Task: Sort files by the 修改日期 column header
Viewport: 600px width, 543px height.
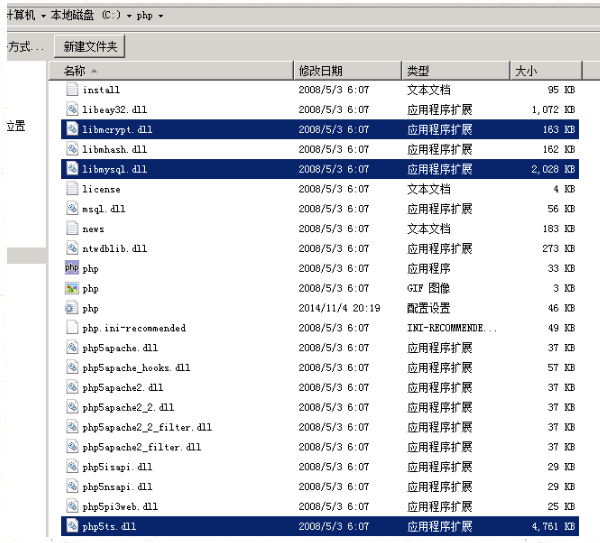Action: click(x=320, y=71)
